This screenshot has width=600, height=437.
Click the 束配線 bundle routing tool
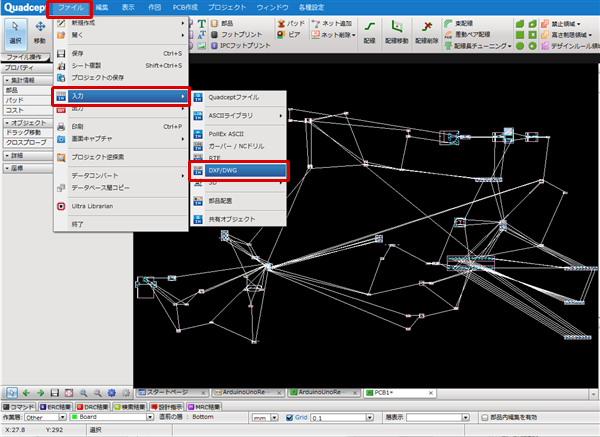[458, 23]
